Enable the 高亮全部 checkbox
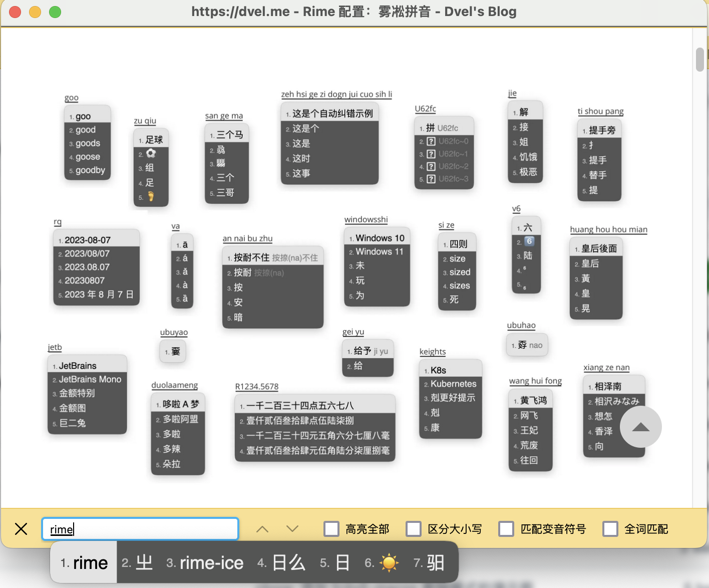The image size is (709, 588). coord(331,529)
